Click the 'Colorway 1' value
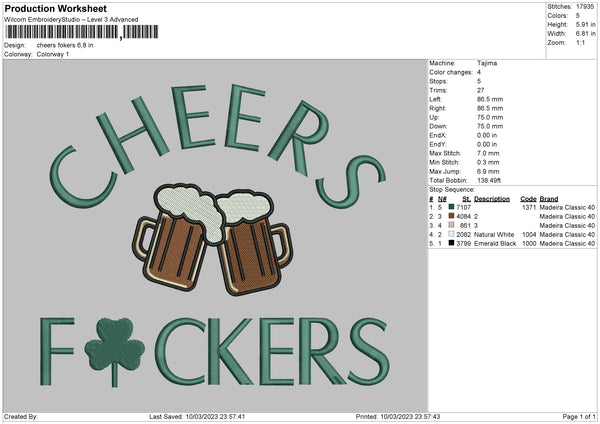This screenshot has height=424, width=600. click(53, 54)
